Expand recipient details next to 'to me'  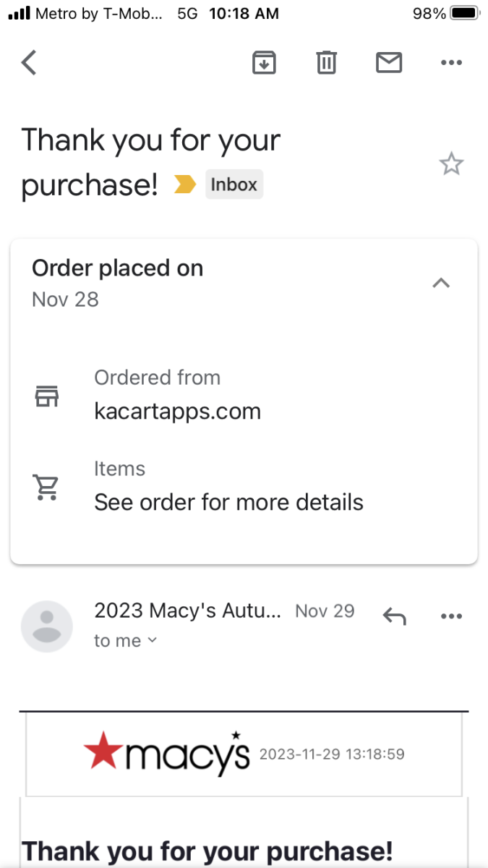[x=152, y=641]
